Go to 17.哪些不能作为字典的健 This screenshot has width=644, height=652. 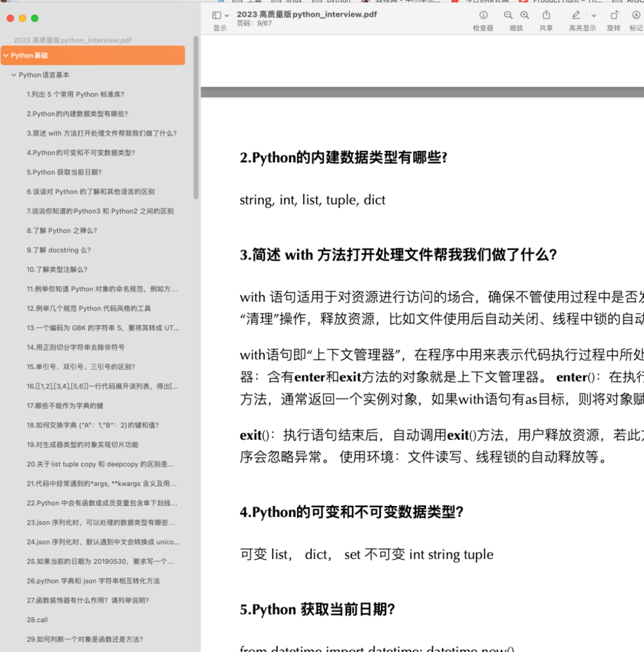tap(66, 406)
